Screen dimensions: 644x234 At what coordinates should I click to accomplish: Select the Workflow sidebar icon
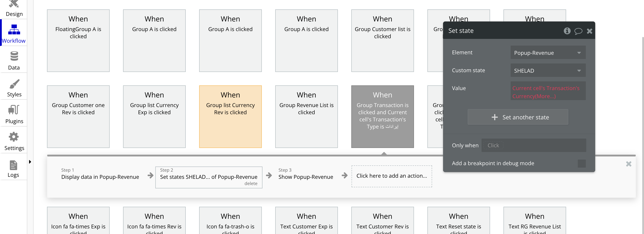pos(14,29)
